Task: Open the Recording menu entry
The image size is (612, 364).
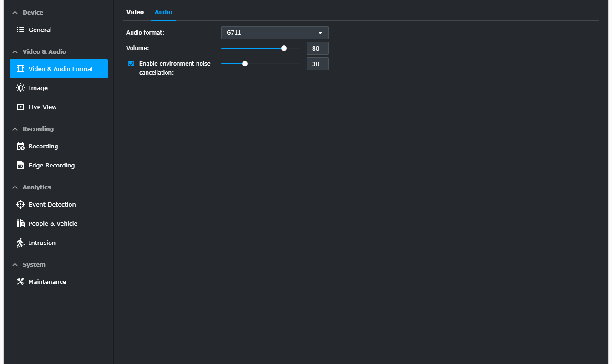Action: pos(59,146)
